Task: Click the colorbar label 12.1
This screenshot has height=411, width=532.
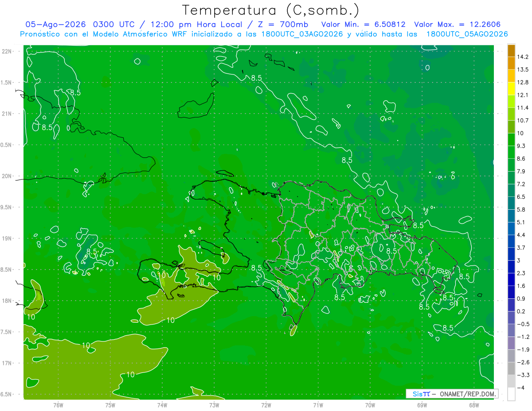Action: tap(523, 95)
